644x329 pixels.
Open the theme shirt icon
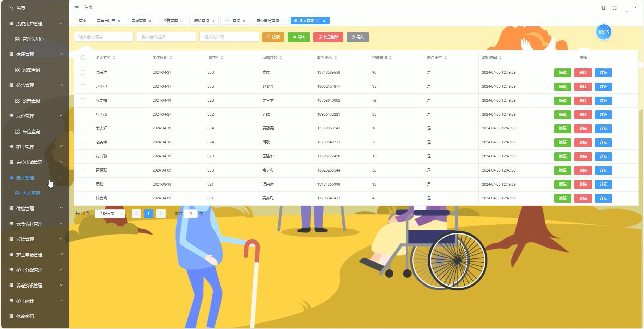tap(603, 8)
